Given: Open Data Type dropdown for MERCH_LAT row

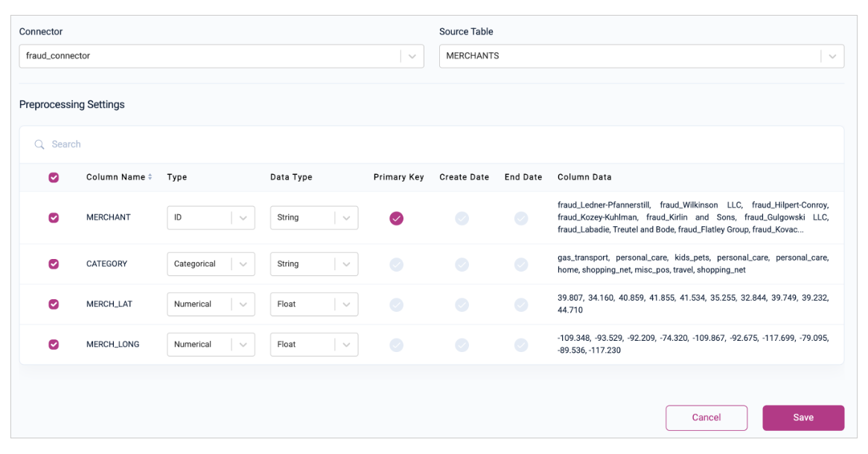Looking at the screenshot, I should click(x=314, y=304).
